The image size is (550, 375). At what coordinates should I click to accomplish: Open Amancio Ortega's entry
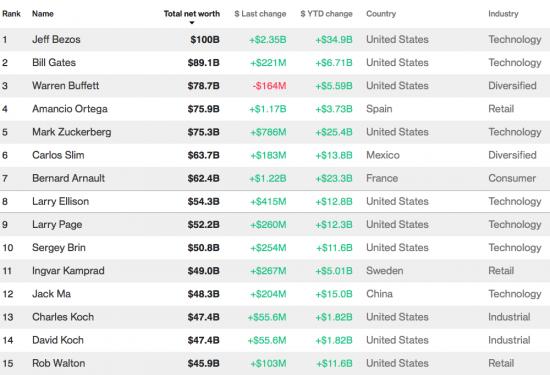70,109
